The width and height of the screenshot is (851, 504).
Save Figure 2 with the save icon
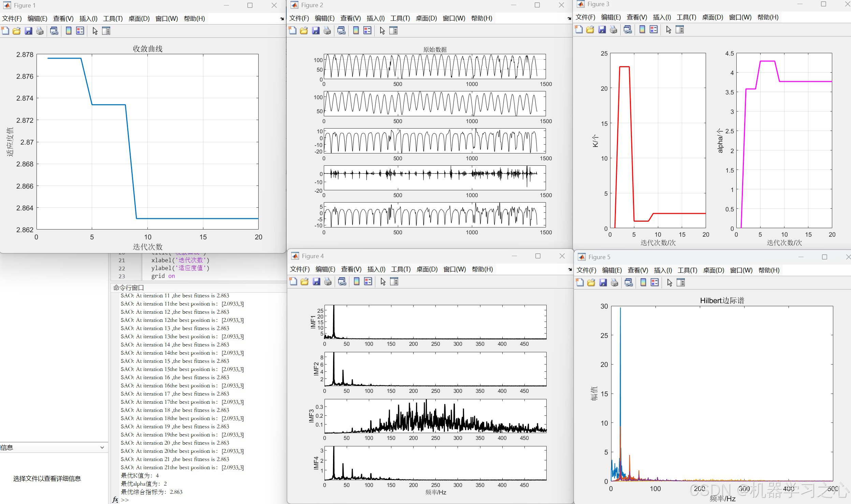point(316,31)
